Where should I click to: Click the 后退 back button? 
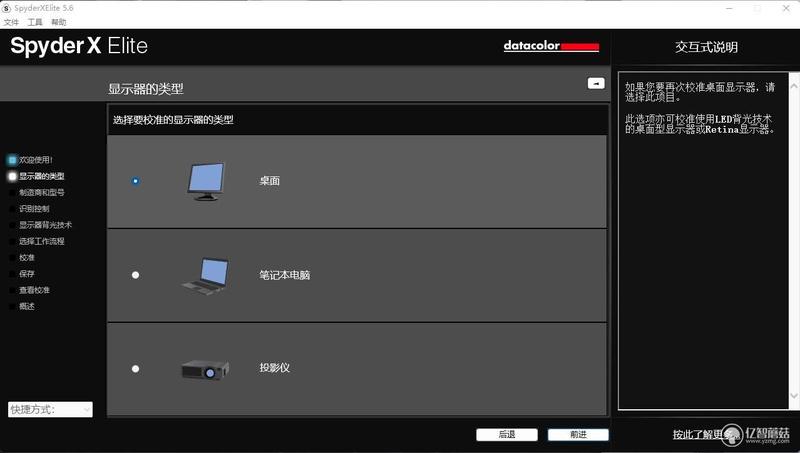click(x=507, y=434)
